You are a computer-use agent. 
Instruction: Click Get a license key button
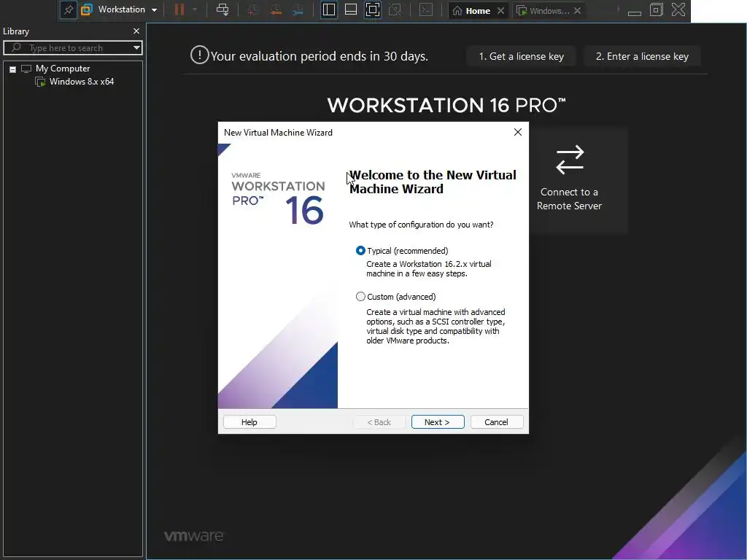click(521, 56)
